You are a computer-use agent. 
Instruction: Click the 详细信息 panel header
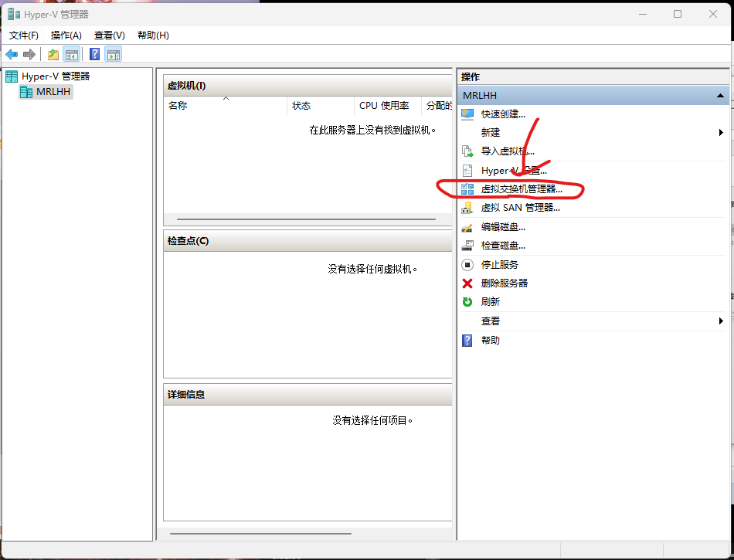point(308,395)
